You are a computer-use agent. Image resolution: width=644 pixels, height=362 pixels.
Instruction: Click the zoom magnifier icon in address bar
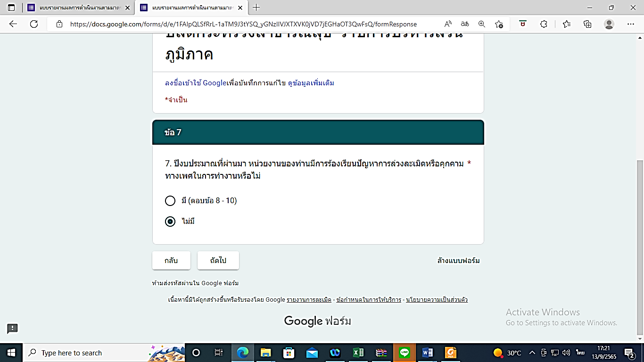click(482, 24)
